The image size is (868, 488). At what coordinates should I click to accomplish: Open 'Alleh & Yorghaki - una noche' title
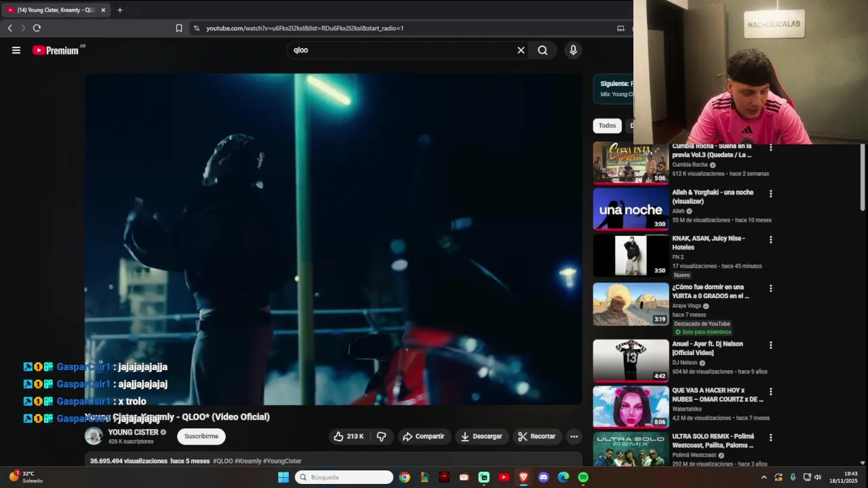click(713, 197)
